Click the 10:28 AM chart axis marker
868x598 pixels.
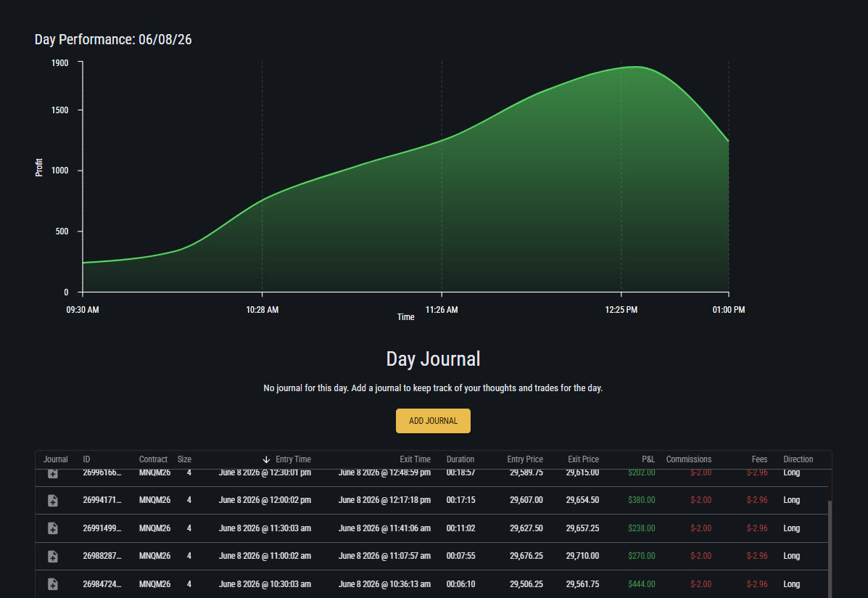pos(263,310)
